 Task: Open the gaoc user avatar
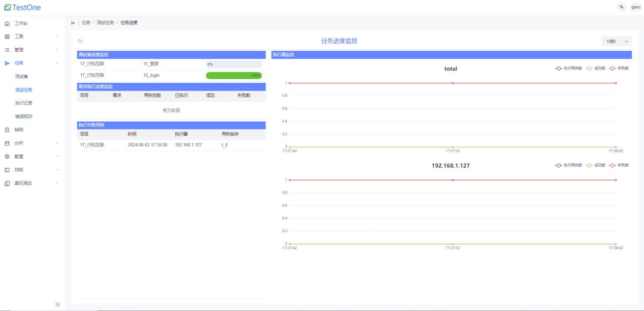point(636,7)
